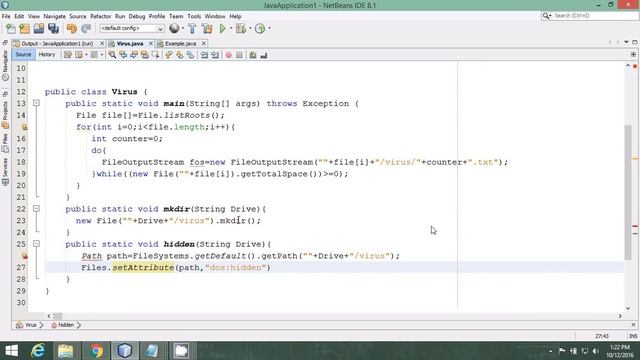Viewport: 640px width, 360px height.
Task: Click the Last Edit icon in editor toolbar
Action: 68,55
